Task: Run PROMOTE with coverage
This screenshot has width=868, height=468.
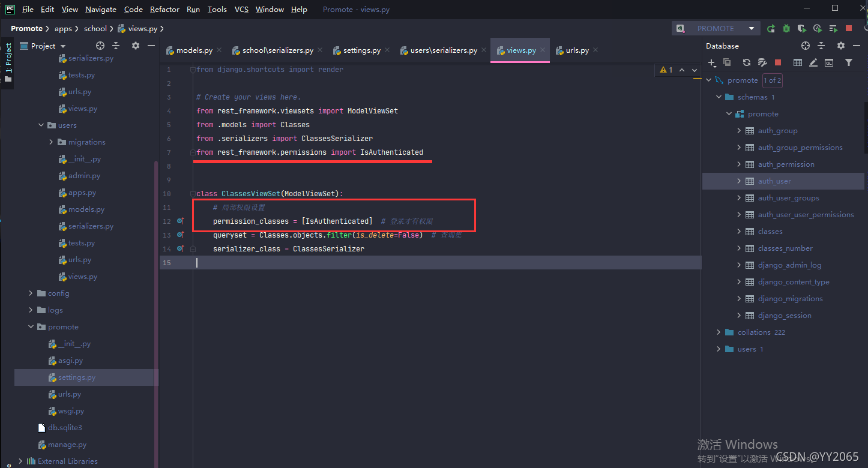Action: (x=802, y=28)
